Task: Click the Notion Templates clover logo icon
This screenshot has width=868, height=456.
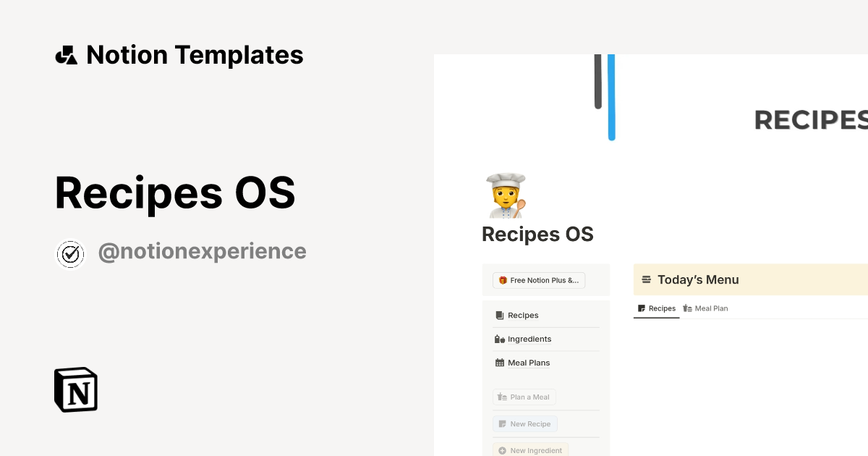Action: [66, 54]
